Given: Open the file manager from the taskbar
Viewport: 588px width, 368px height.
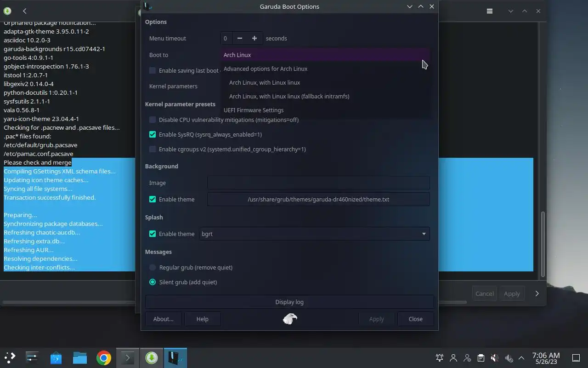Looking at the screenshot, I should coord(80,357).
